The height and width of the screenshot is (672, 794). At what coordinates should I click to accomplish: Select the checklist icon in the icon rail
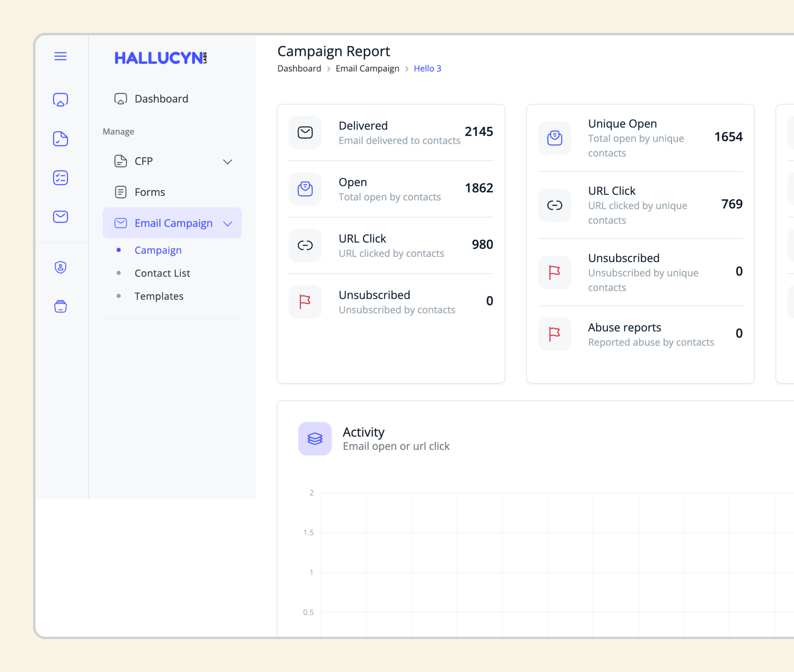(x=60, y=178)
